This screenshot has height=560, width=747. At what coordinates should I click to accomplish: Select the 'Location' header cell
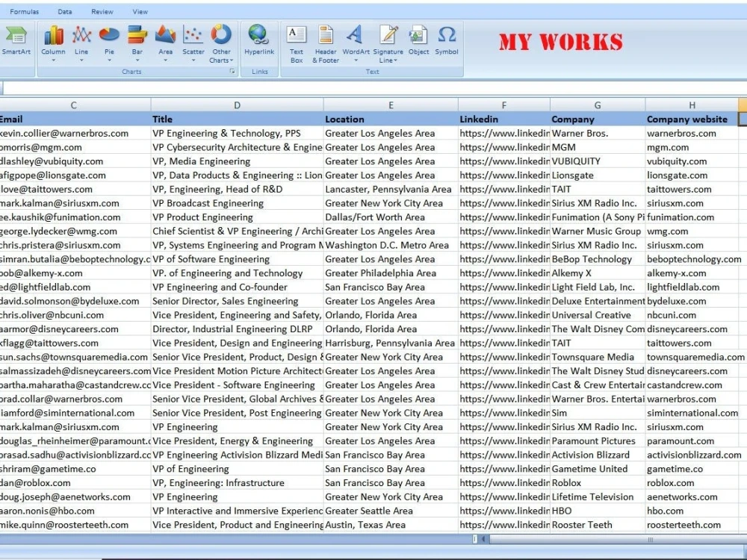(x=391, y=119)
